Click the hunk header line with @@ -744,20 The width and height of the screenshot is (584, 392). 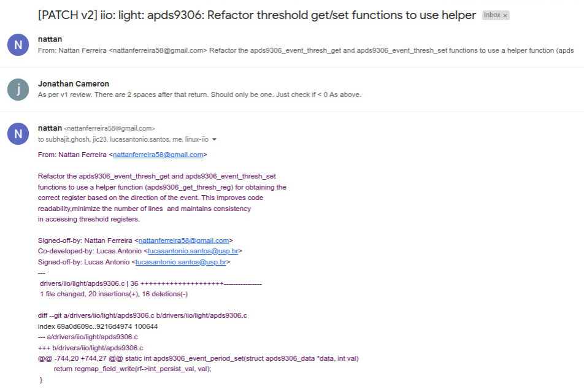pyautogui.click(x=198, y=358)
